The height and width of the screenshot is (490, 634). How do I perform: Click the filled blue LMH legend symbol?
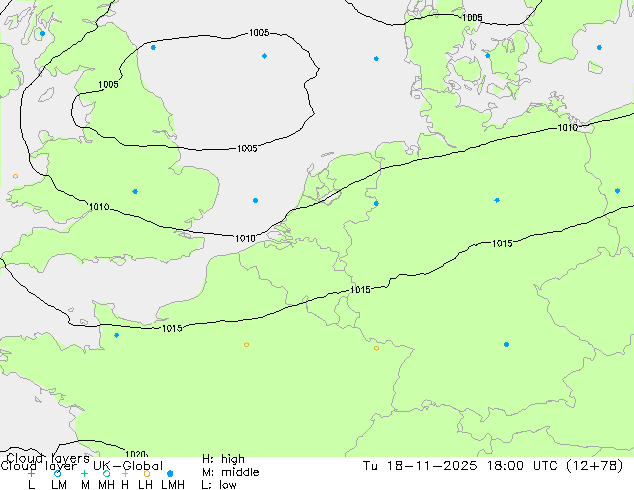pyautogui.click(x=170, y=473)
